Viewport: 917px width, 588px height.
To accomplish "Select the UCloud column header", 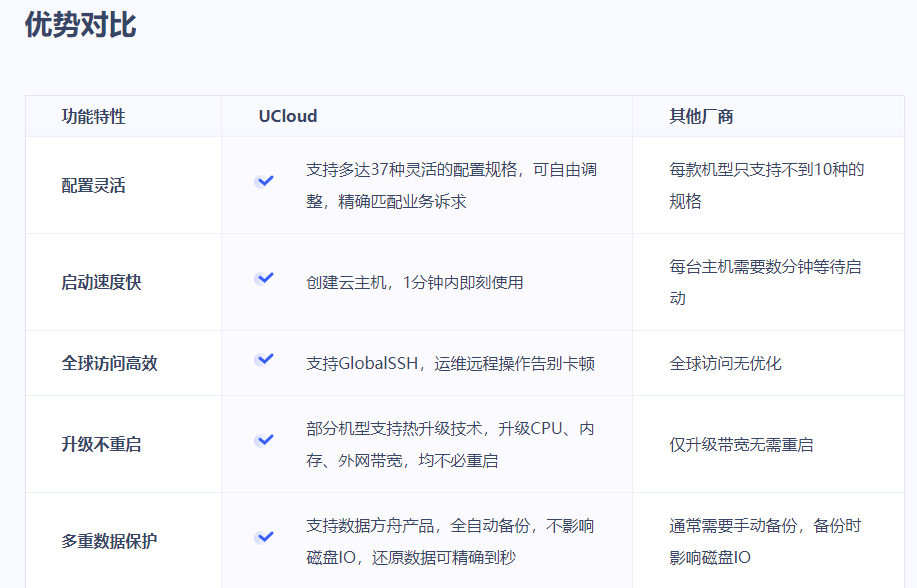I will [287, 116].
